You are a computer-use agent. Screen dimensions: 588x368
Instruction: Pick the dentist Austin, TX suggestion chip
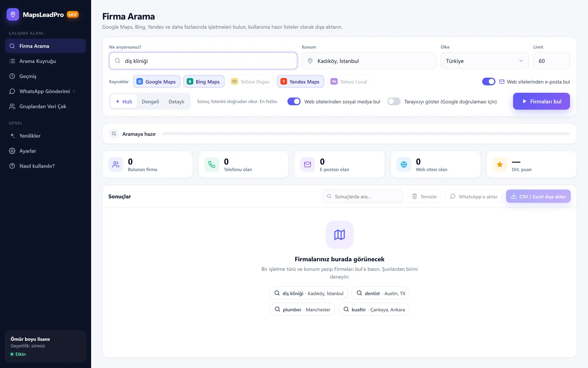pyautogui.click(x=381, y=293)
